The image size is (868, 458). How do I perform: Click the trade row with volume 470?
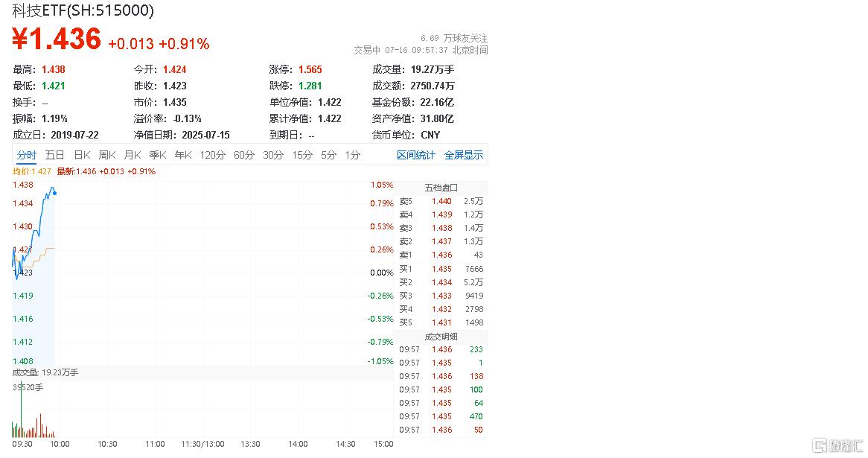441,416
